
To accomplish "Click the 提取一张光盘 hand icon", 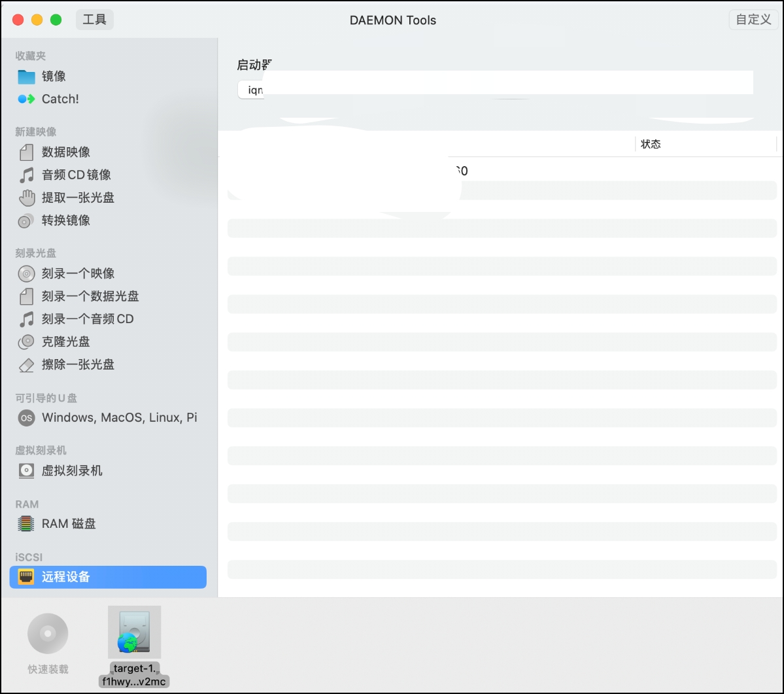I will coord(26,198).
